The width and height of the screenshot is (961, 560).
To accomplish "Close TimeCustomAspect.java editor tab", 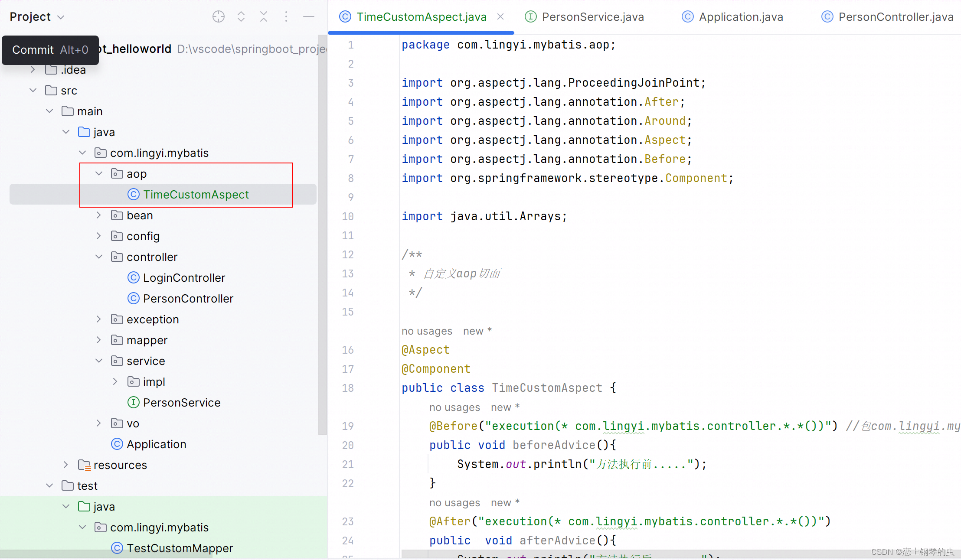I will [x=500, y=16].
